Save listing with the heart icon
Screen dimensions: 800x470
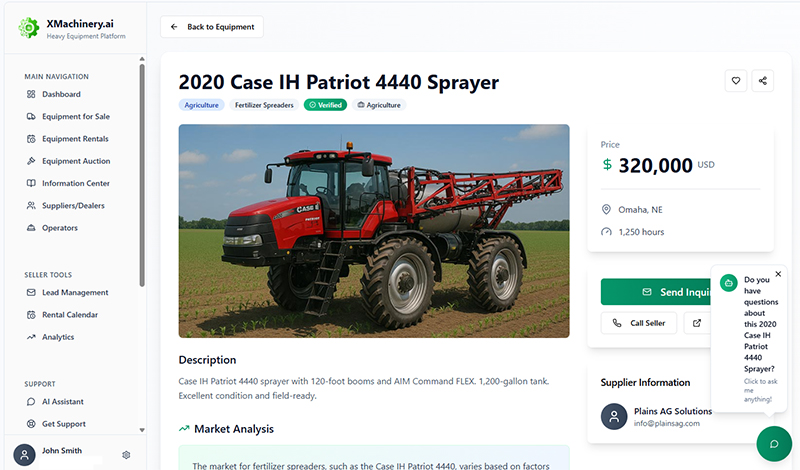pyautogui.click(x=736, y=81)
